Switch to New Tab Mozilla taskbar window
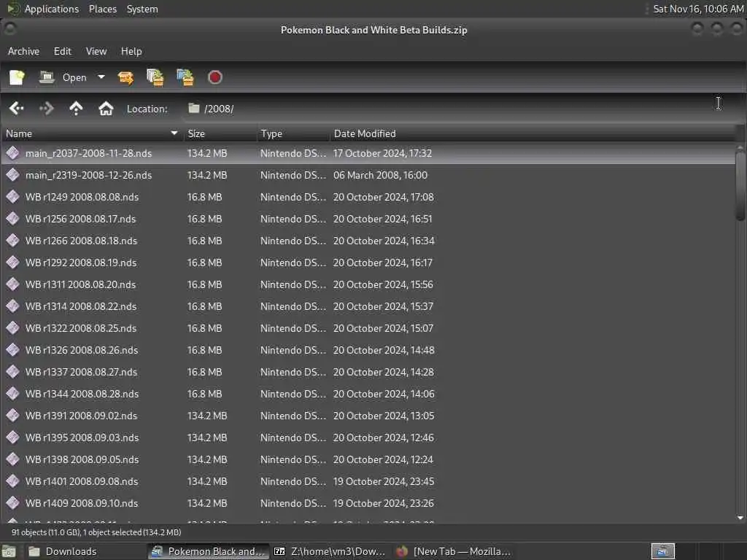This screenshot has width=747, height=560. [x=452, y=551]
